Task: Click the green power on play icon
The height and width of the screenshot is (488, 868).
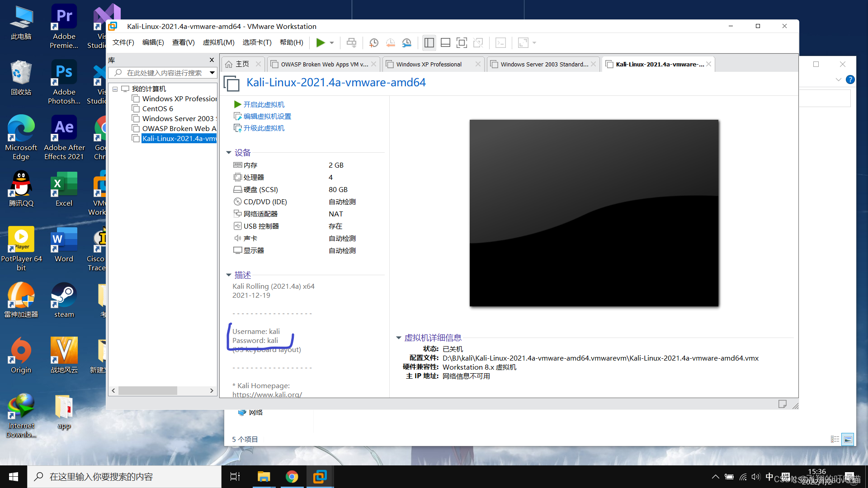Action: click(320, 43)
